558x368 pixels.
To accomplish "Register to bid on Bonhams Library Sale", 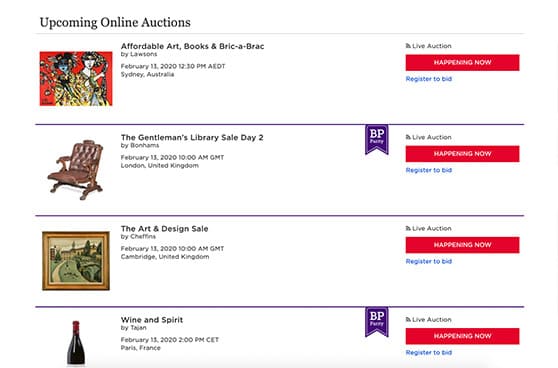I will coord(429,170).
